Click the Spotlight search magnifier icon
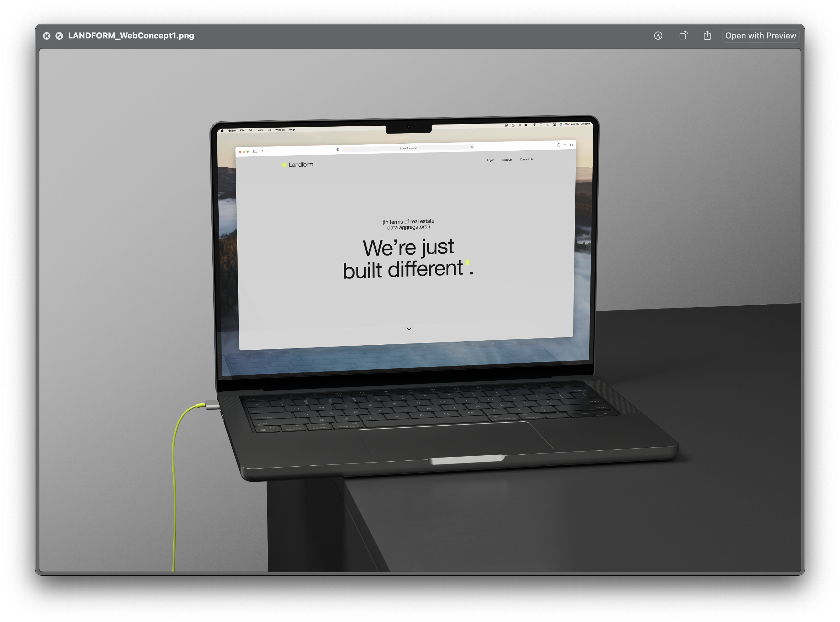The width and height of the screenshot is (840, 622). [541, 125]
